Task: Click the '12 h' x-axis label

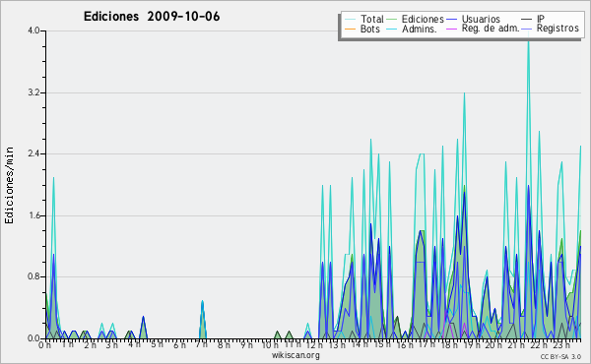Action: (x=314, y=344)
